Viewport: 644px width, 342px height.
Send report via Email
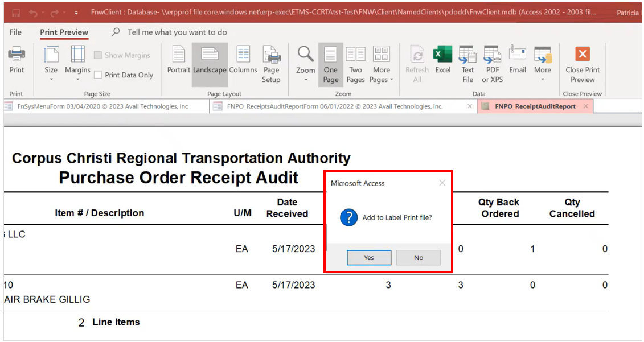pos(517,60)
